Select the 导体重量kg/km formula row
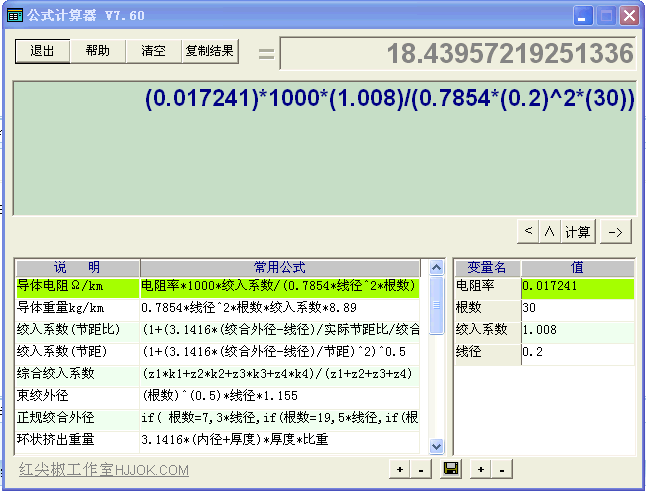The width and height of the screenshot is (646, 492). (x=75, y=308)
